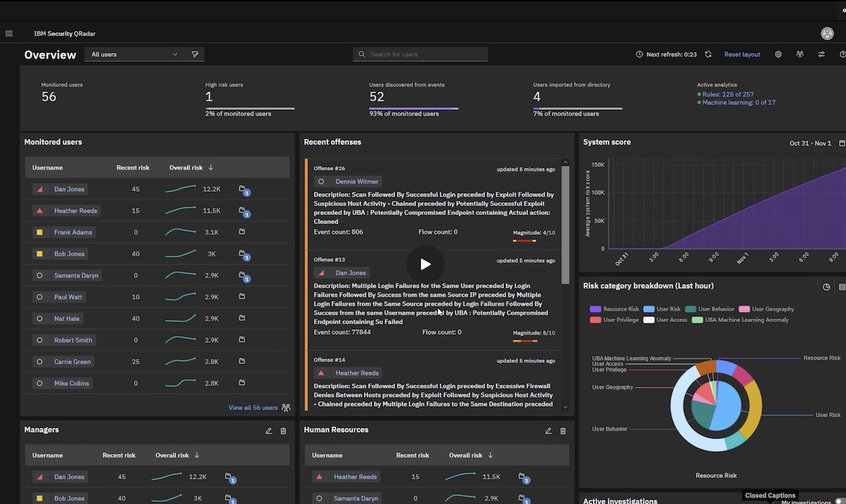846x504 pixels.
Task: Open the user profile avatar menu
Action: 827,34
